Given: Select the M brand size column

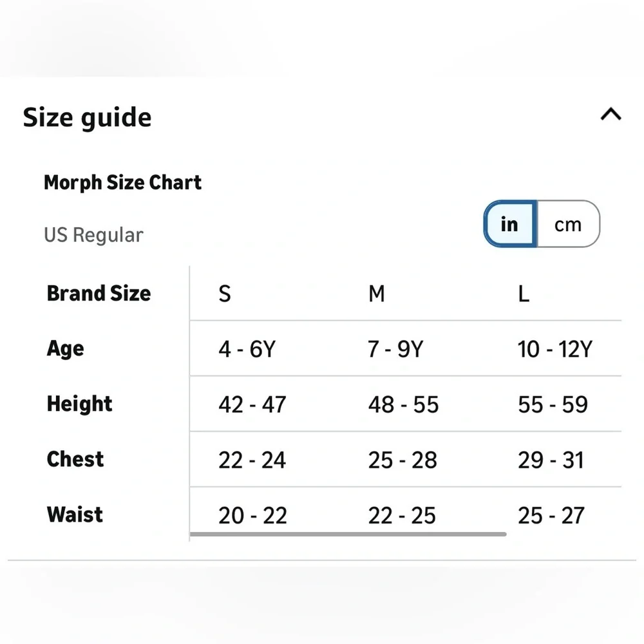Looking at the screenshot, I should tap(377, 294).
